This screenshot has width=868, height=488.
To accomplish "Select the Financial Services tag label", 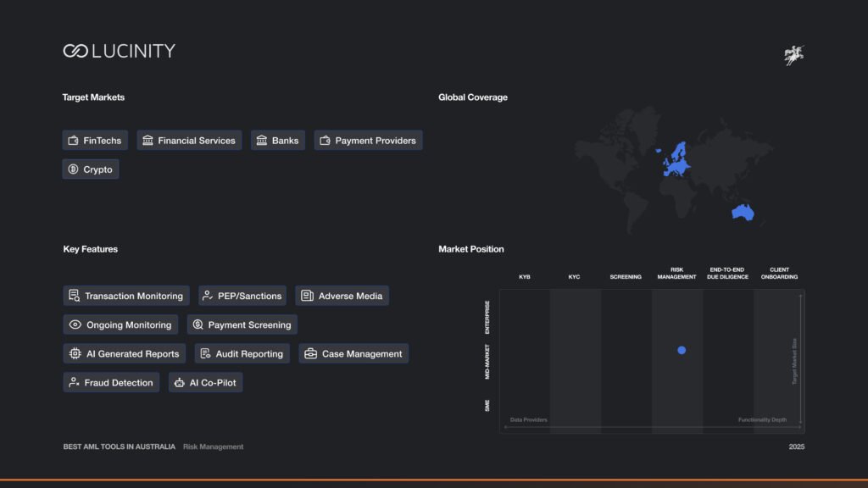I will 197,141.
